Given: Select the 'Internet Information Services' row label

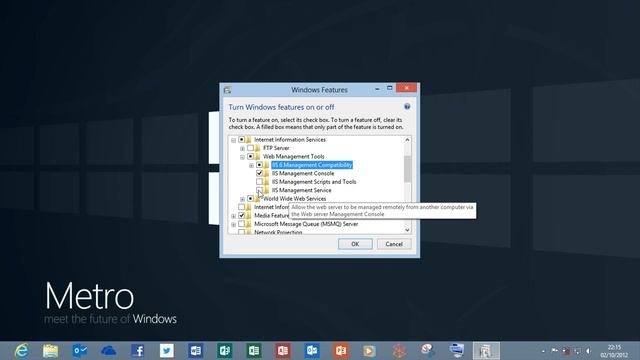Looking at the screenshot, I should click(x=290, y=140).
